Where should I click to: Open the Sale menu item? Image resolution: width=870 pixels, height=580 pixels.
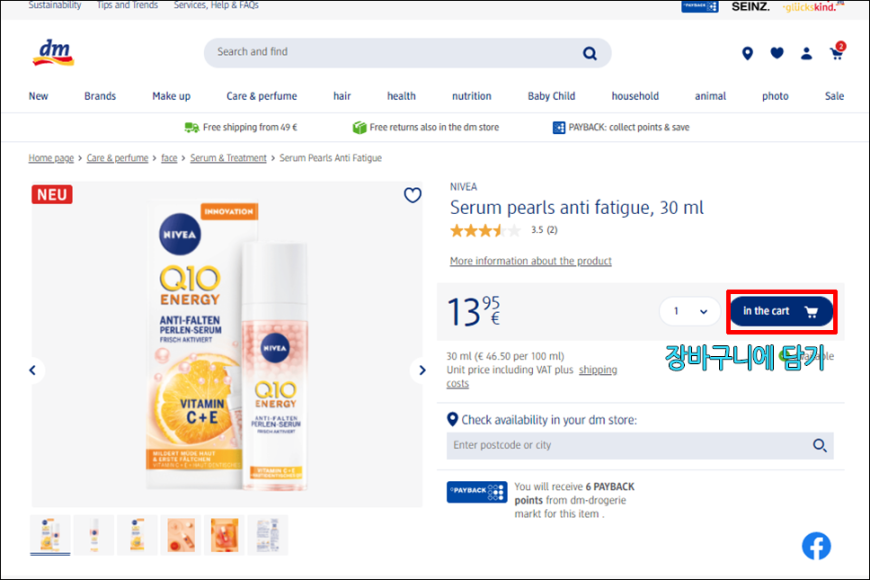[834, 96]
